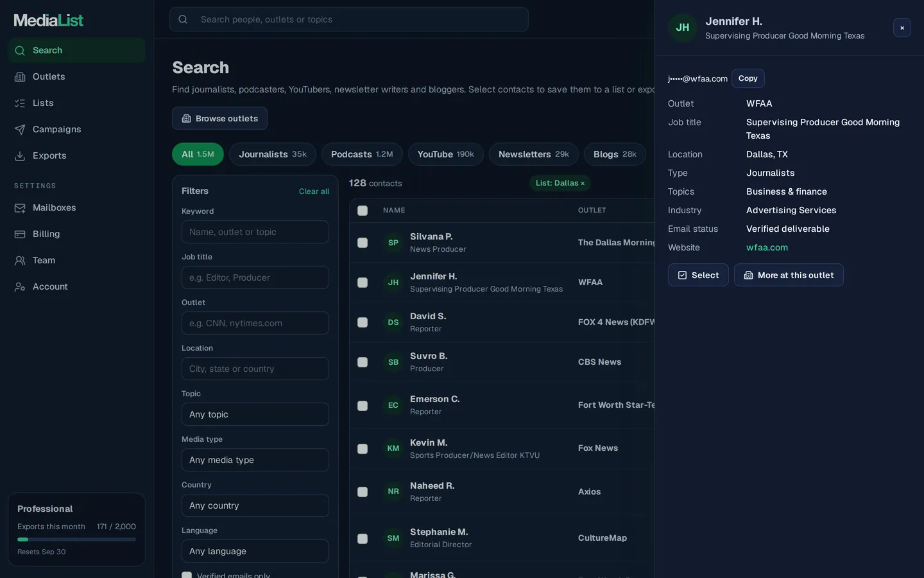
Task: Copy Jennifer H.'s email address
Action: coord(748,78)
